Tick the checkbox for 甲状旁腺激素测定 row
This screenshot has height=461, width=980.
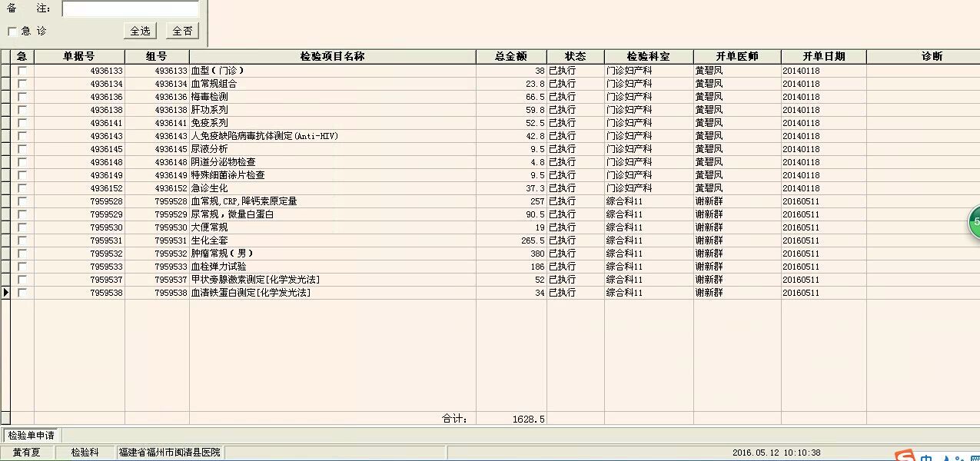pos(22,280)
